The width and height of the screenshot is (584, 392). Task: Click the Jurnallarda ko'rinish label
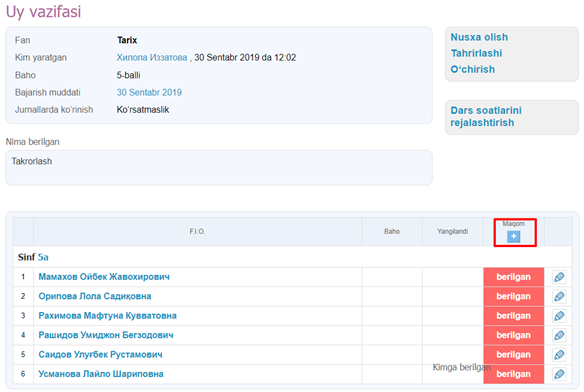tap(54, 110)
